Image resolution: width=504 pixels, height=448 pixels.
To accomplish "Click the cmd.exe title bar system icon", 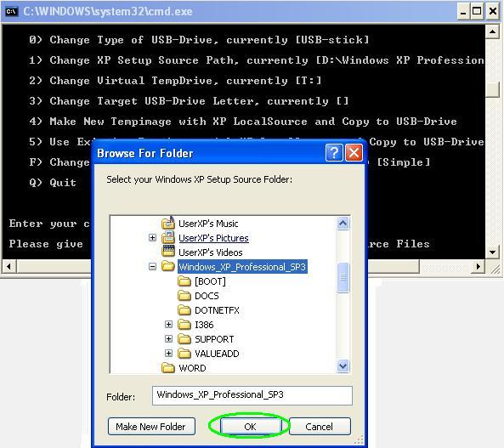I will (x=11, y=12).
